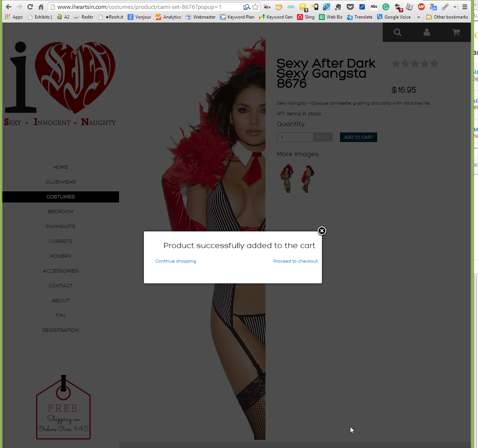Decrease quantity with minus button
Viewport: 478px width, 448px height.
tap(328, 137)
